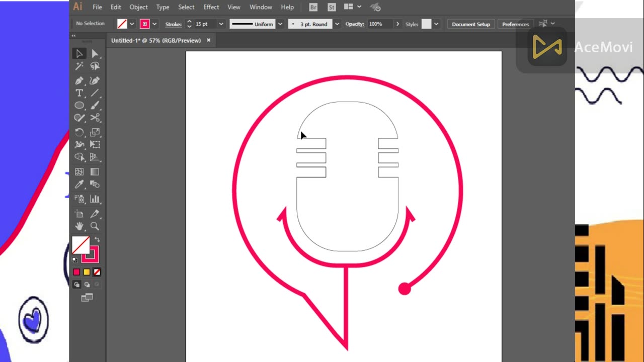Select the Perspective Grid tool
644x362 pixels.
[95, 157]
